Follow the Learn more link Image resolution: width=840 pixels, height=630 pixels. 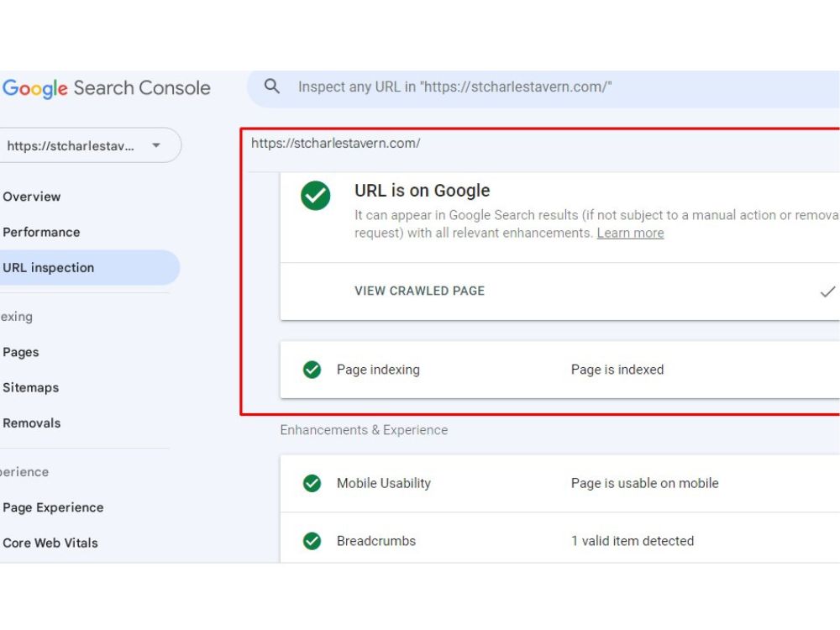[630, 233]
